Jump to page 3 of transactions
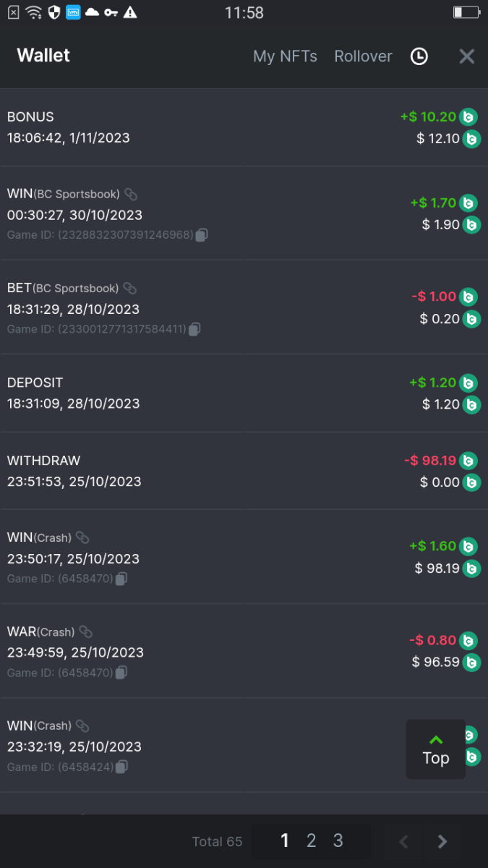The height and width of the screenshot is (868, 488). pyautogui.click(x=338, y=841)
